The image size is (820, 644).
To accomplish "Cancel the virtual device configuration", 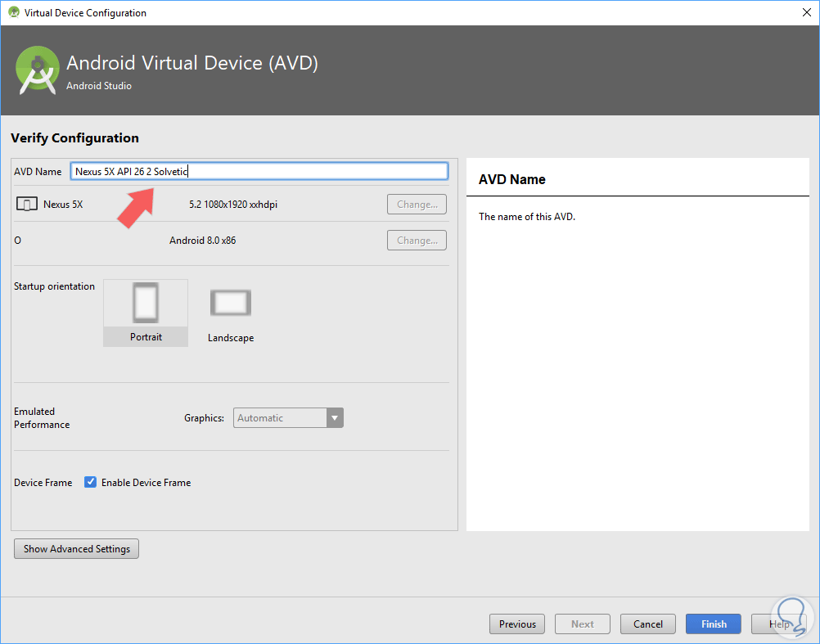I will point(648,624).
